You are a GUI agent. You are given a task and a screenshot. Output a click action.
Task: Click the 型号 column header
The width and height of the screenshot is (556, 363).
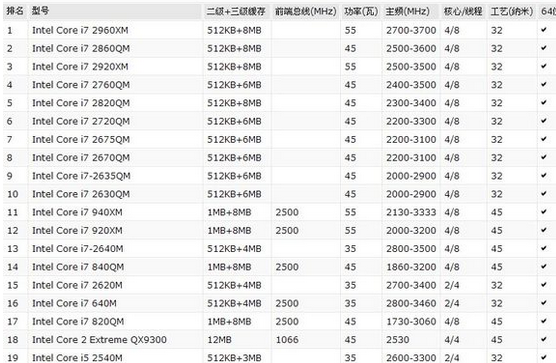click(40, 11)
